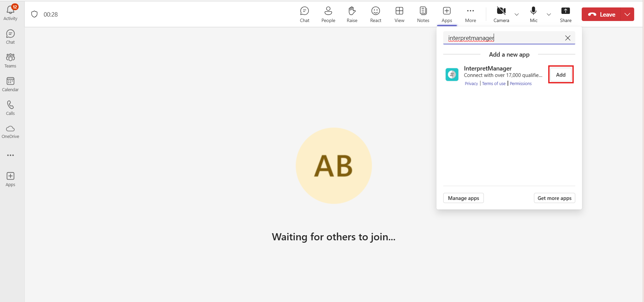The width and height of the screenshot is (644, 302).
Task: Open Apps store in left sidebar
Action: click(10, 179)
